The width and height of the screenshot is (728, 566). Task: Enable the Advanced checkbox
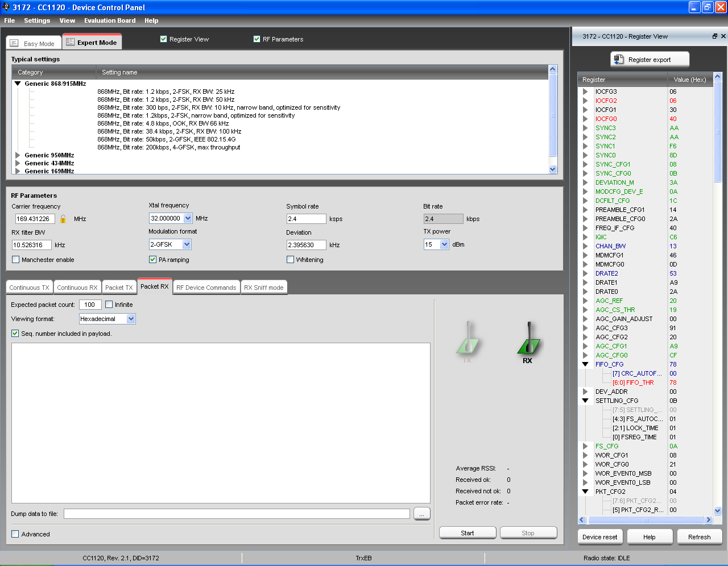pyautogui.click(x=15, y=534)
